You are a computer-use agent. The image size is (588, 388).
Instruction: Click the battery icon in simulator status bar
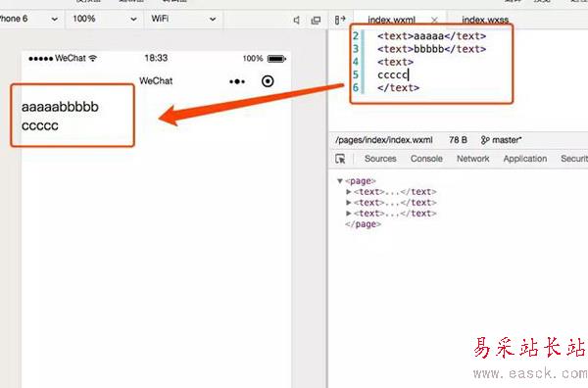point(276,59)
